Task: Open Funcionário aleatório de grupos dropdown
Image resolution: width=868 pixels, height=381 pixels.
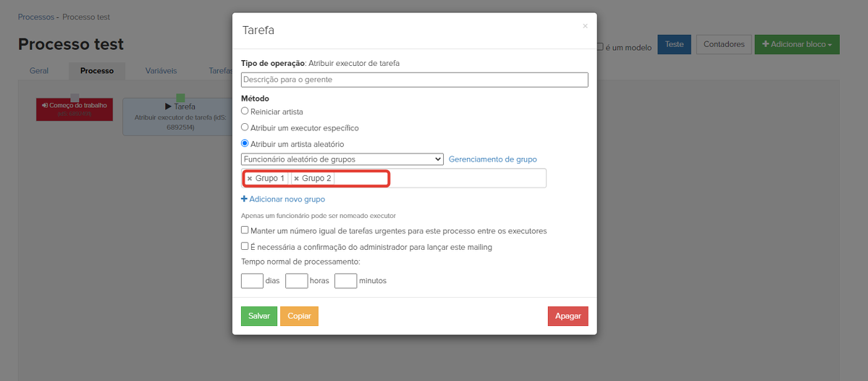Action: tap(342, 159)
